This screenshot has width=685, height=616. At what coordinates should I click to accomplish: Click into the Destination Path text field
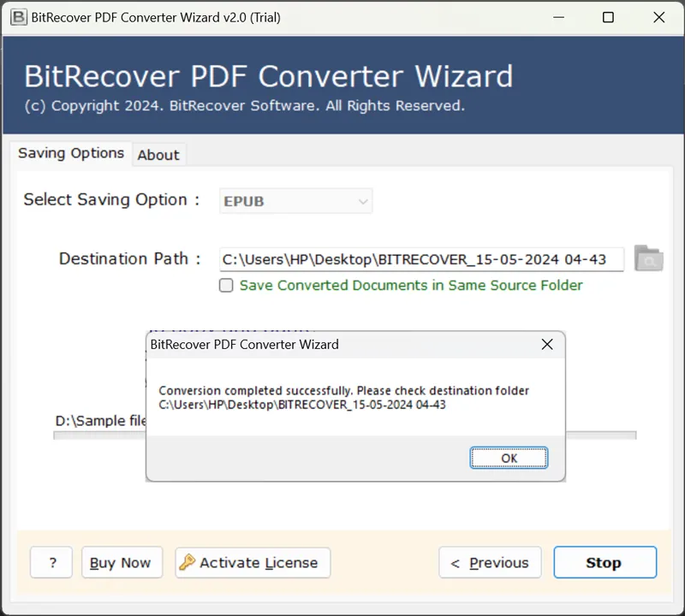[x=421, y=259]
